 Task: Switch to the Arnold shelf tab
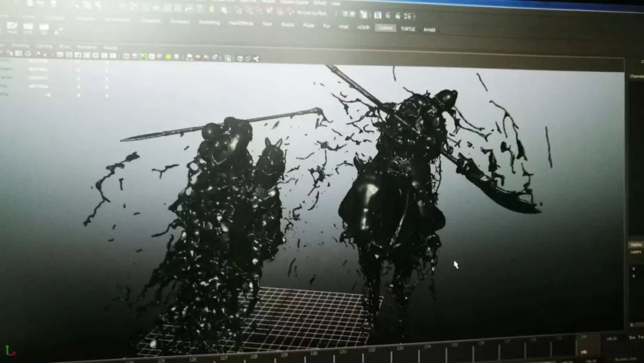429,30
